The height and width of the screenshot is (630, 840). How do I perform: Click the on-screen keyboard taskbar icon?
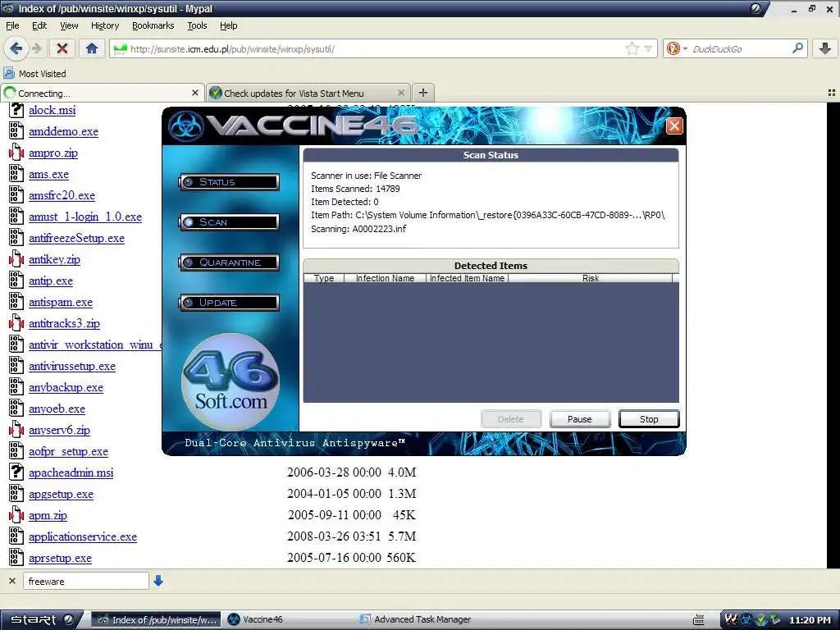pos(699,620)
